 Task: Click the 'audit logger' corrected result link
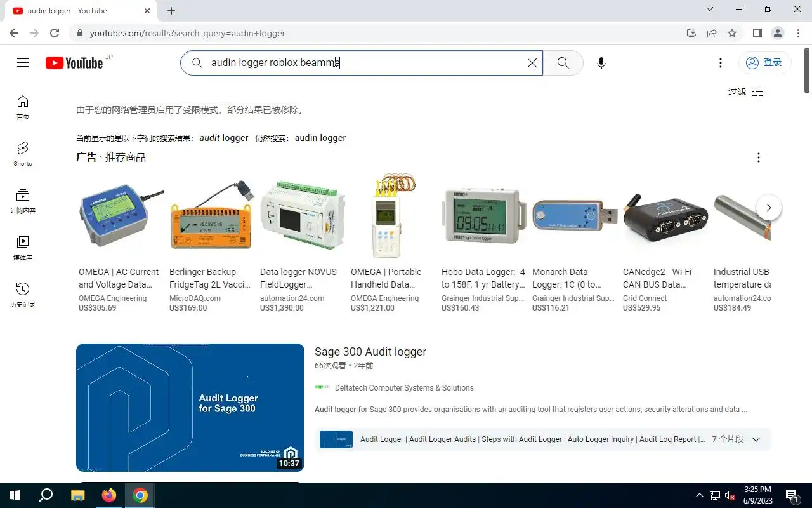tap(224, 138)
